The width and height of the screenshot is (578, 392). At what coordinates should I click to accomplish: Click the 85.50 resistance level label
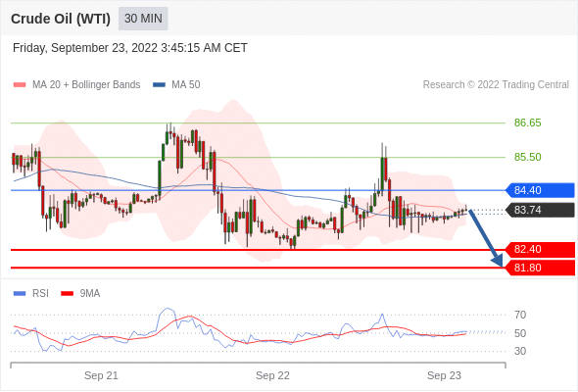tap(527, 157)
